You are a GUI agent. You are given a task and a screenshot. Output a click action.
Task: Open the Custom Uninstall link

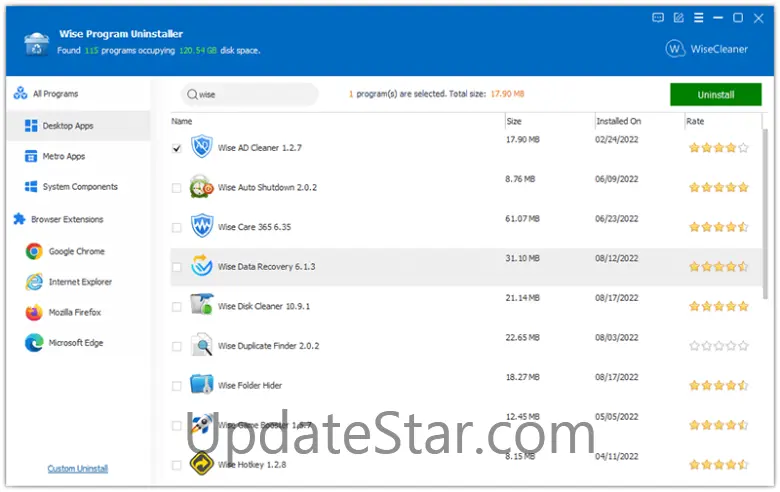click(x=78, y=469)
